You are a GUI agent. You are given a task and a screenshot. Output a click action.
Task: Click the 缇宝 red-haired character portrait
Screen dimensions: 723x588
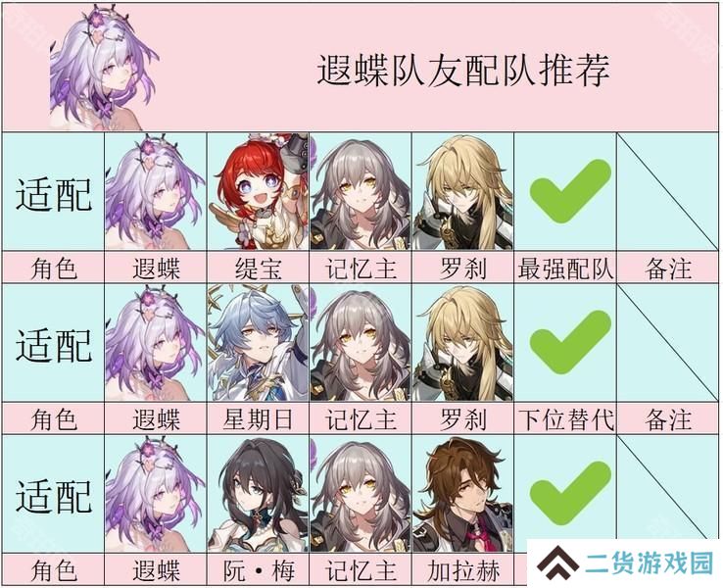pyautogui.click(x=258, y=192)
